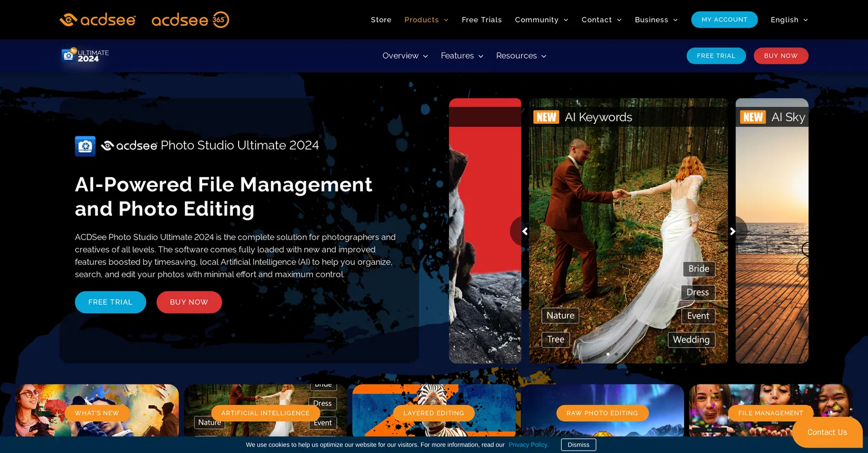This screenshot has height=453, width=868.
Task: Click Buy Now in the product bar
Action: click(x=781, y=55)
